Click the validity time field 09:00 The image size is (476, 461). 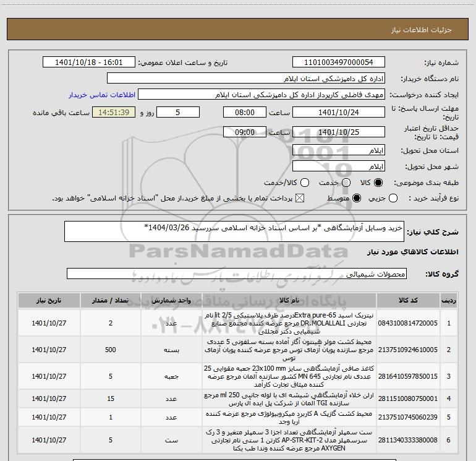pos(245,132)
